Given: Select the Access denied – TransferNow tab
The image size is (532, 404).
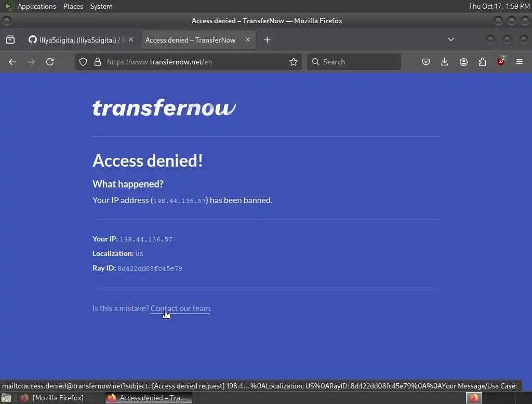Looking at the screenshot, I should pyautogui.click(x=198, y=40).
